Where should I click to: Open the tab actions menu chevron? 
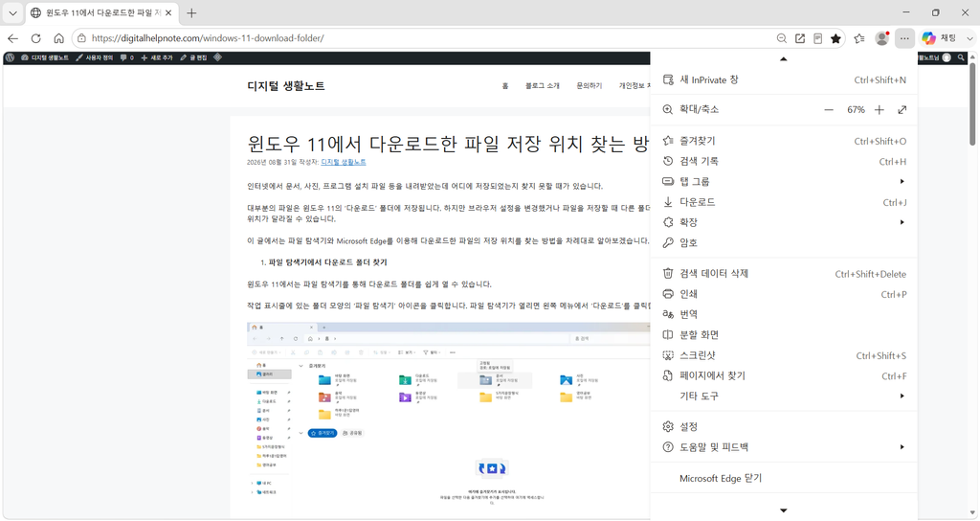tap(12, 12)
